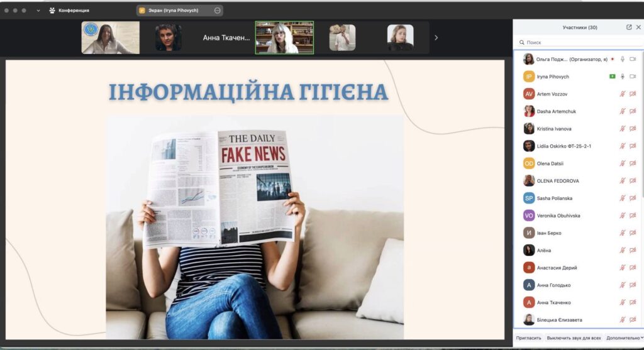
Task: Pop out the Участники panel
Action: (x=629, y=27)
